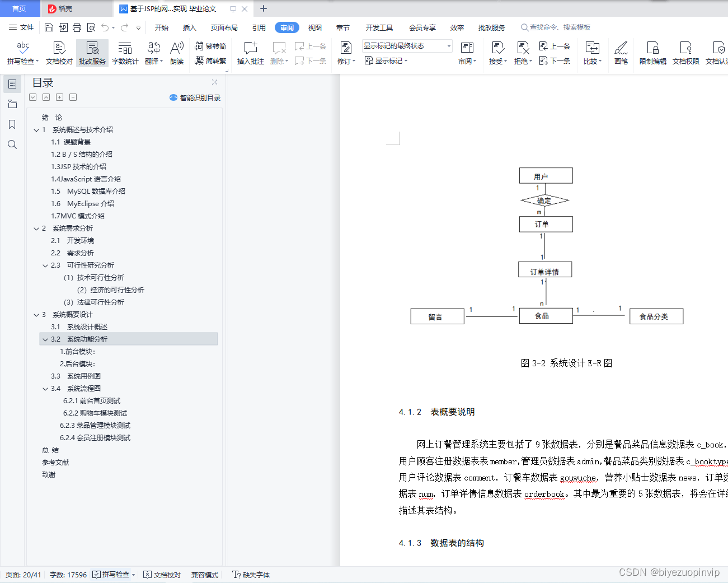Collapse the 系统概要设计 chapter node
The width and height of the screenshot is (728, 583).
[x=36, y=315]
